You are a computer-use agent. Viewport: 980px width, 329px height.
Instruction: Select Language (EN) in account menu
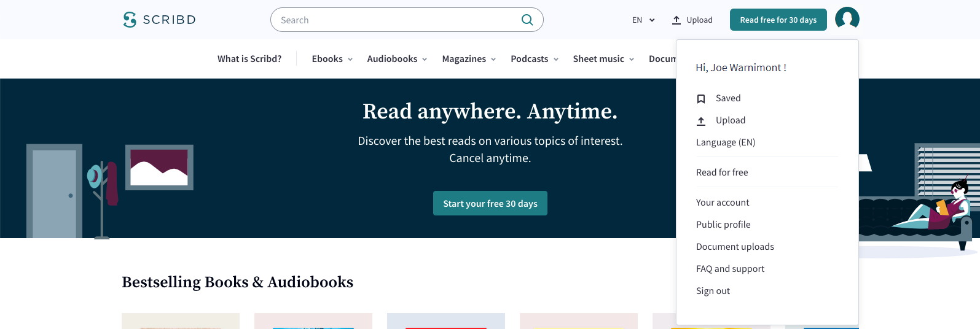[726, 142]
